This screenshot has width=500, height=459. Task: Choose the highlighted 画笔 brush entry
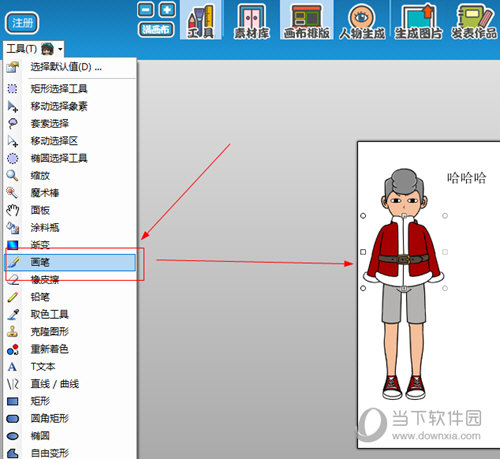(70, 262)
